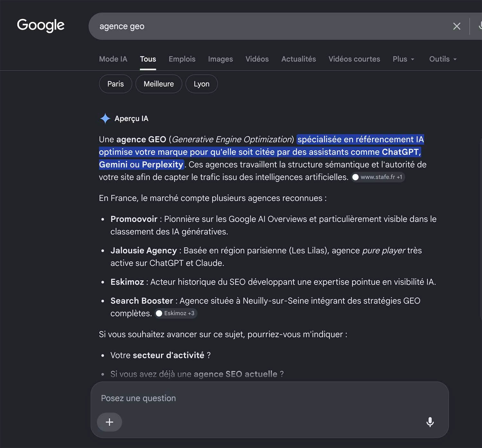The height and width of the screenshot is (448, 482).
Task: Click the Aperçu IA heading text
Action: [131, 119]
